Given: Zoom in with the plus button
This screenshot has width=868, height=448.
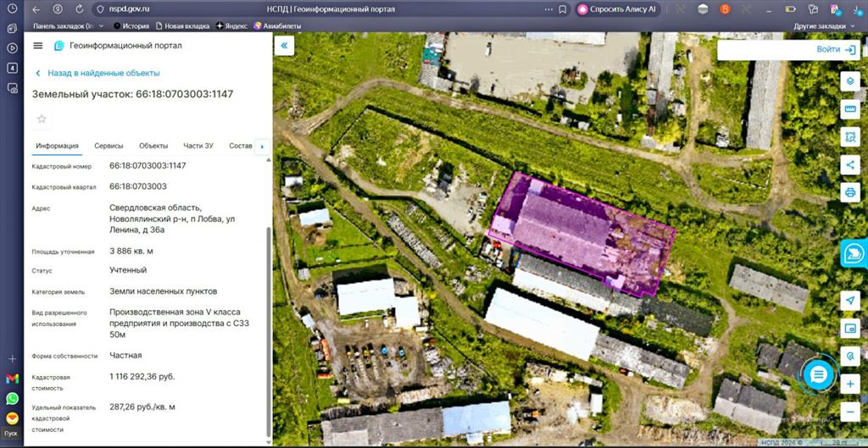Looking at the screenshot, I should (x=849, y=384).
